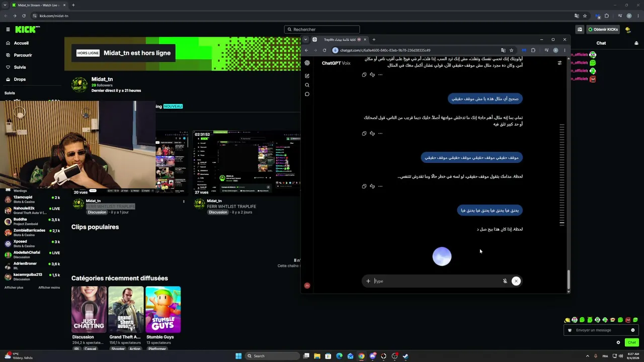Screen dimensions: 644x362
Task: Open Google Chrome from taskbar
Action: tap(361, 356)
